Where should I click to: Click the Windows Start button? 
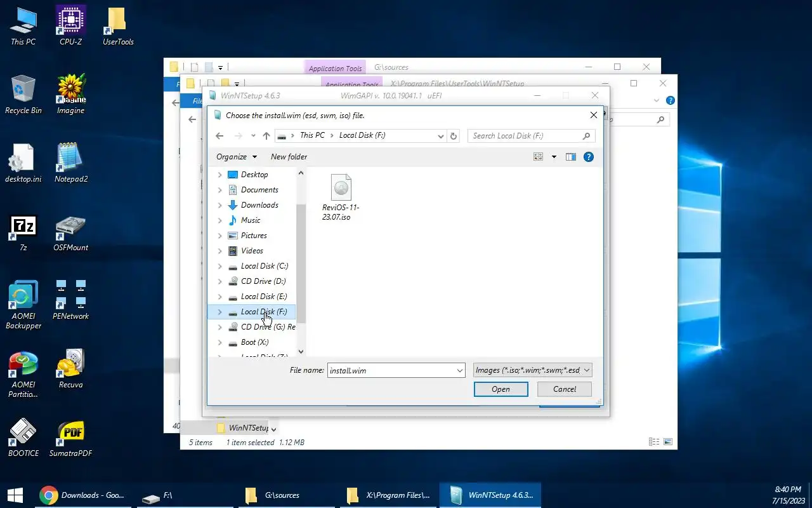[x=15, y=495]
